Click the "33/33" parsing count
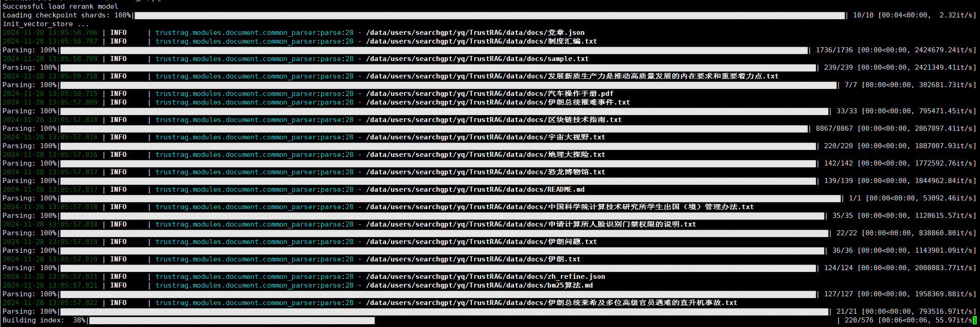This screenshot has height=327, width=980. pos(847,111)
